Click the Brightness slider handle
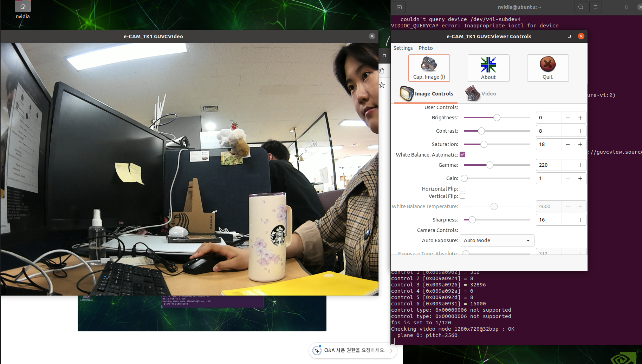The image size is (642, 364). pos(497,118)
